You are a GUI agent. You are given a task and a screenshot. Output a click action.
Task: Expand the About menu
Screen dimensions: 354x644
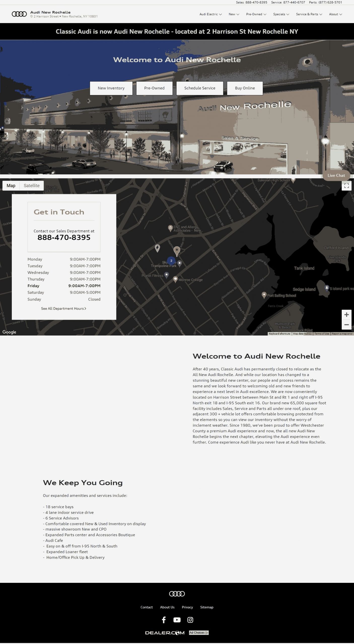coord(335,14)
